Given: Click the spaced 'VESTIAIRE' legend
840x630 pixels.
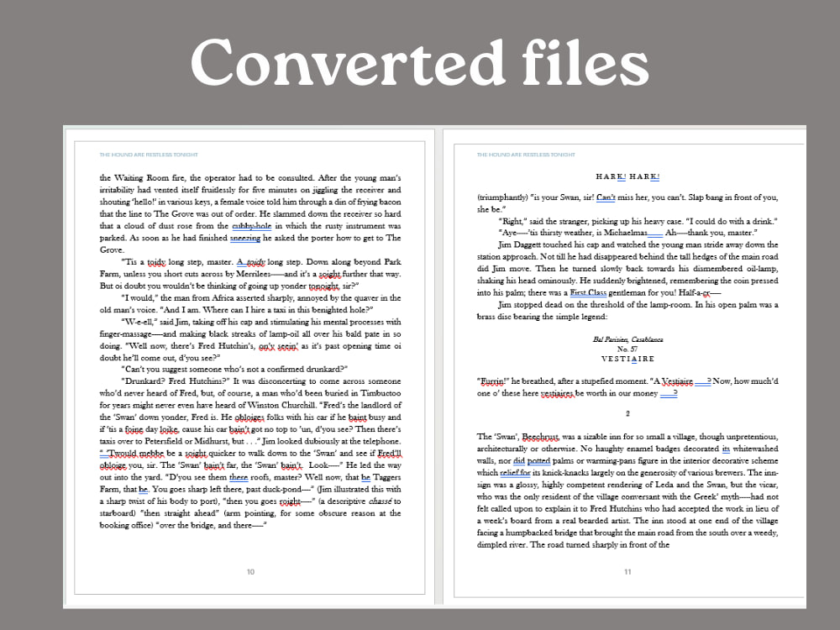Looking at the screenshot, I should (x=627, y=359).
